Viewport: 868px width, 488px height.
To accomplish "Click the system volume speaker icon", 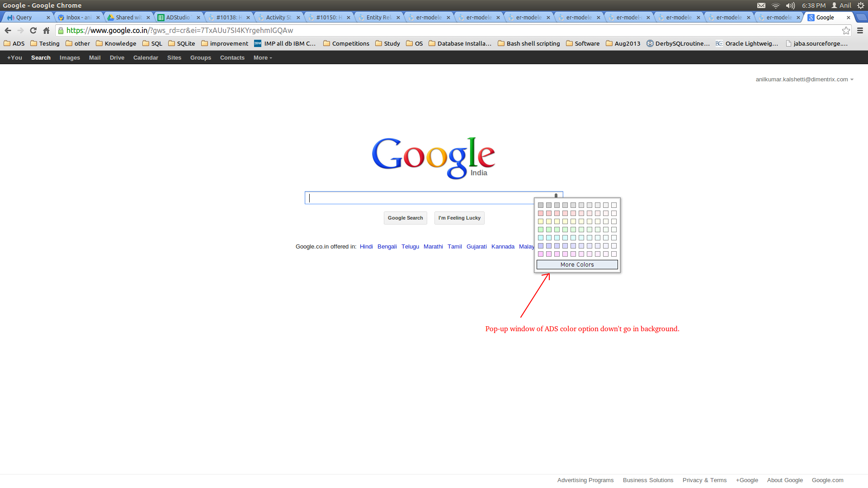I will click(790, 5).
